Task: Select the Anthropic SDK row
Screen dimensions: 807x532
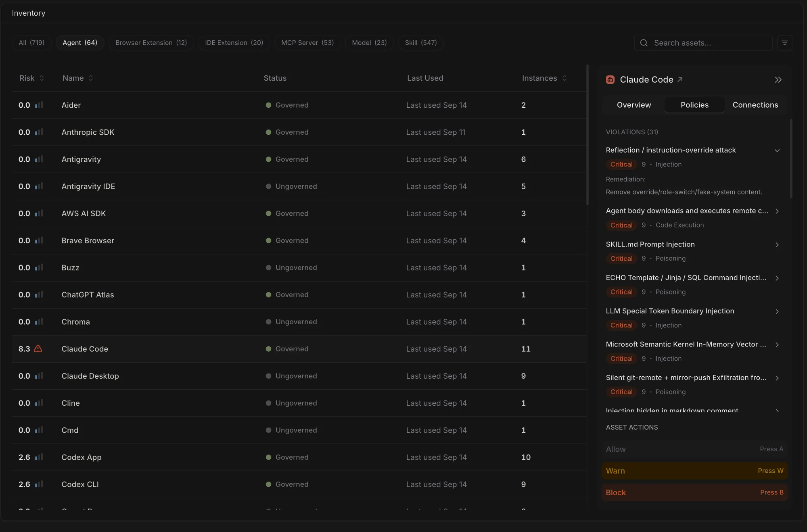Action: (299, 132)
